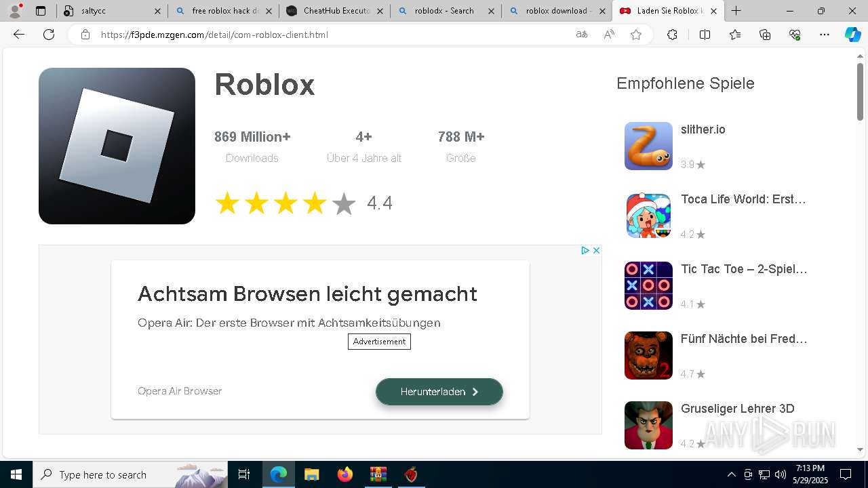Click the 869 Million+ downloads value
This screenshot has width=868, height=488.
[x=252, y=137]
